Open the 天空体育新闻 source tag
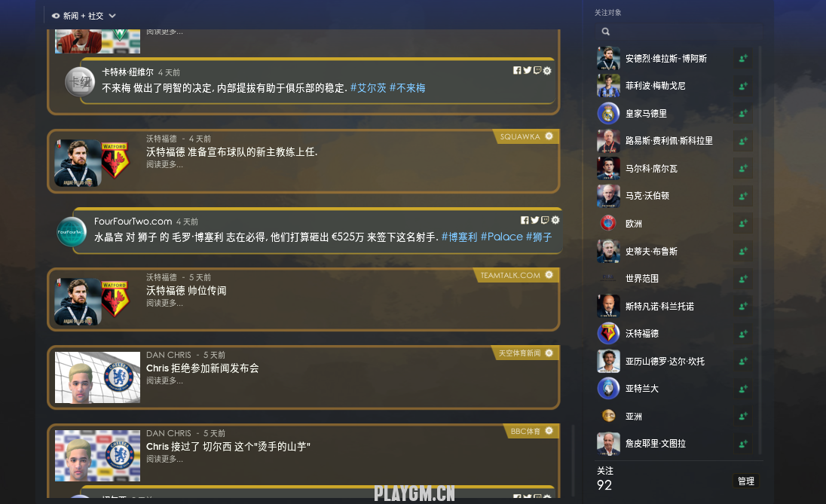The width and height of the screenshot is (826, 504). (x=519, y=353)
